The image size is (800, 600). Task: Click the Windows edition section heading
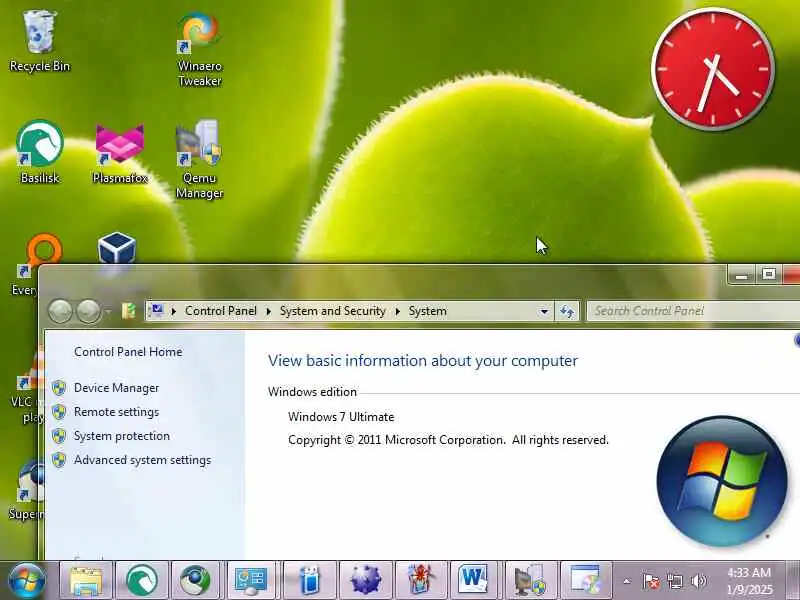tap(312, 392)
